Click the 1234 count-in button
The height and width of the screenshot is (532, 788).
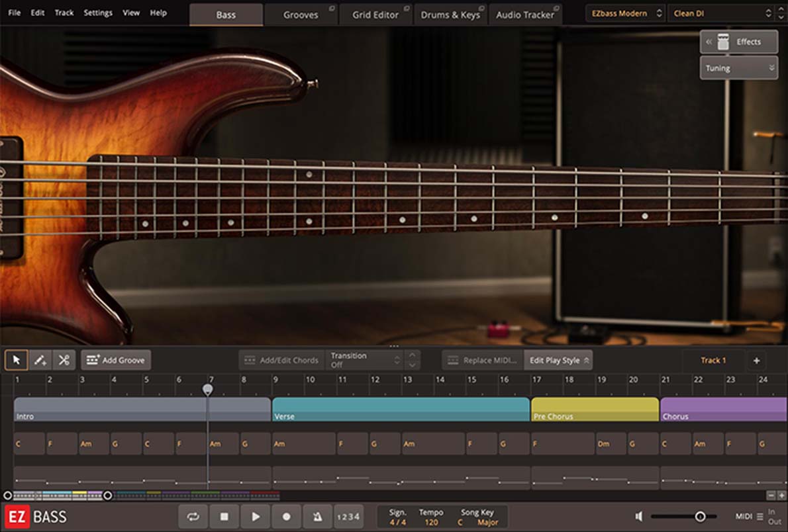tap(349, 517)
